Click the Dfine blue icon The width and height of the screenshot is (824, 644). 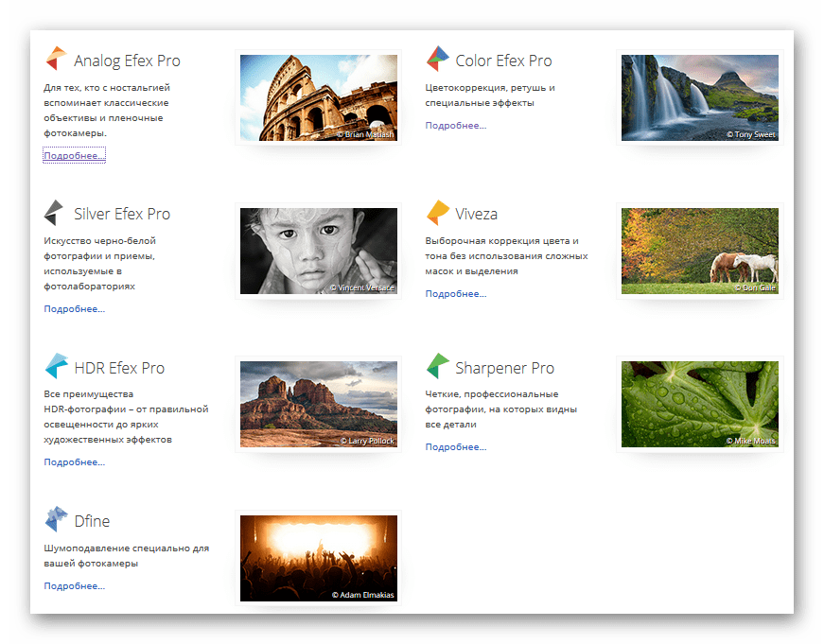[56, 519]
